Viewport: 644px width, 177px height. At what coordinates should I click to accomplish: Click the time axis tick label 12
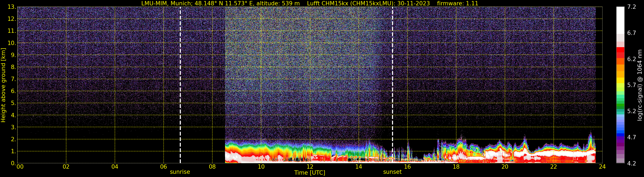[x=310, y=167]
